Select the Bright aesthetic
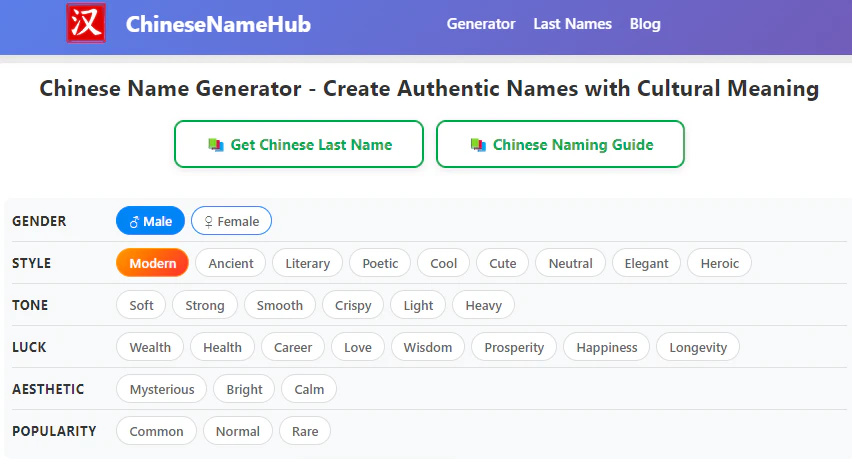 click(x=244, y=389)
